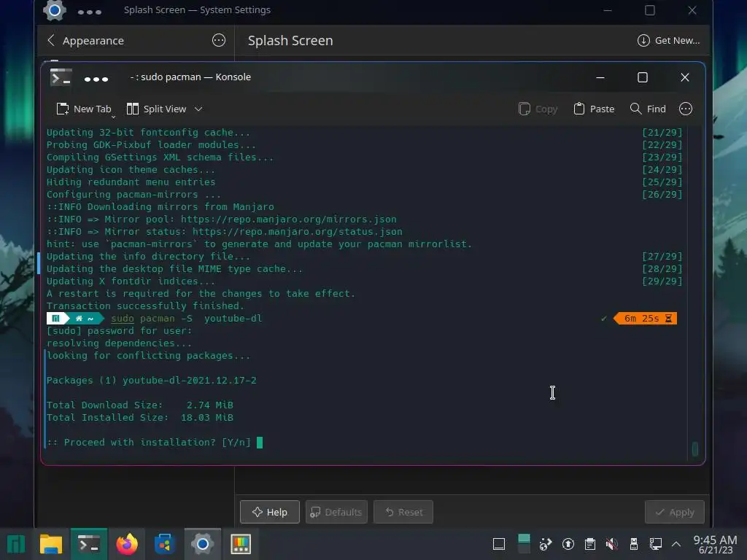Expand hidden system tray icons arrow

(x=676, y=544)
